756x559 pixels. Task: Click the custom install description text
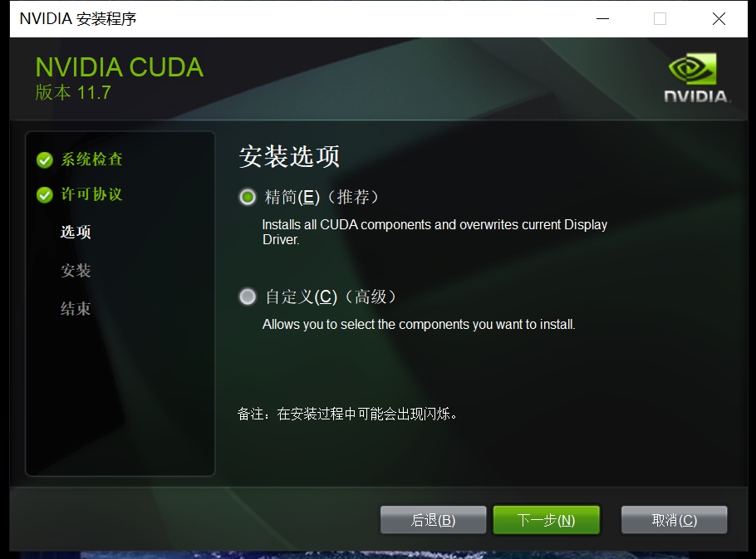(x=419, y=324)
